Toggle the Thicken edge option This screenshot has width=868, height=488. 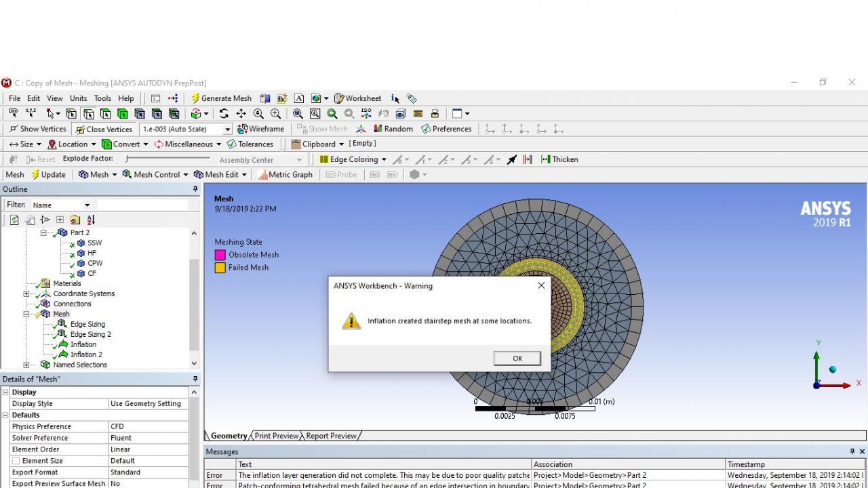click(559, 159)
